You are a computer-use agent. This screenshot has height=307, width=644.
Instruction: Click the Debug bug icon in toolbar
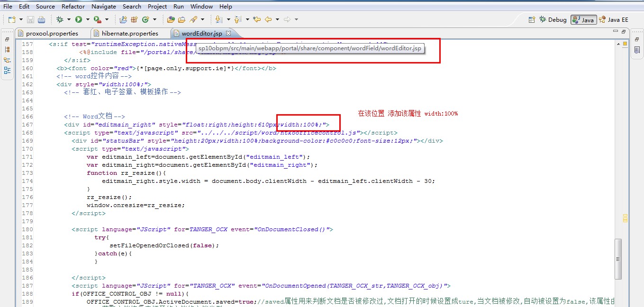pyautogui.click(x=60, y=19)
